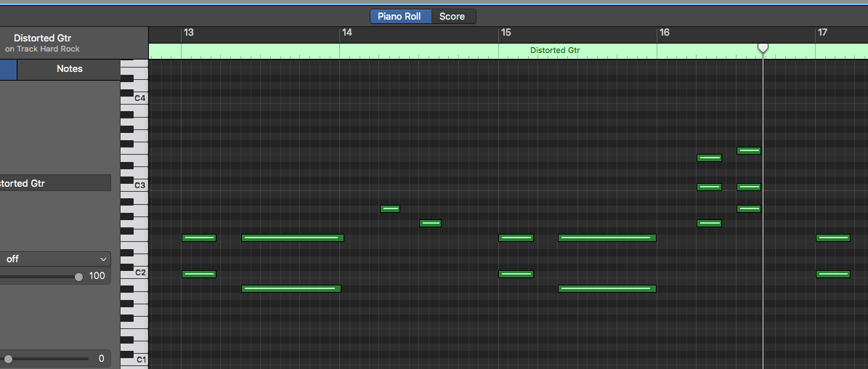Switch to the Score tab
Image resolution: width=868 pixels, height=369 pixels.
452,17
